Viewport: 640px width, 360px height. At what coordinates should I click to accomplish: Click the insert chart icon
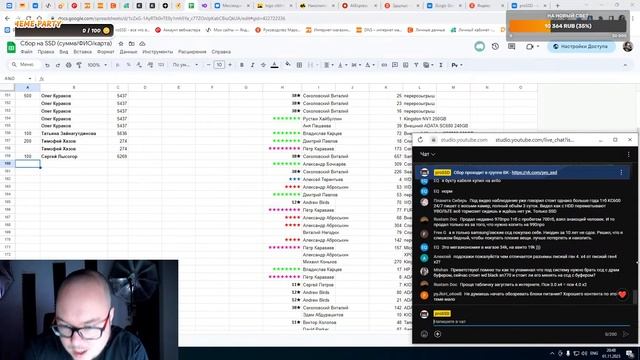point(405,65)
